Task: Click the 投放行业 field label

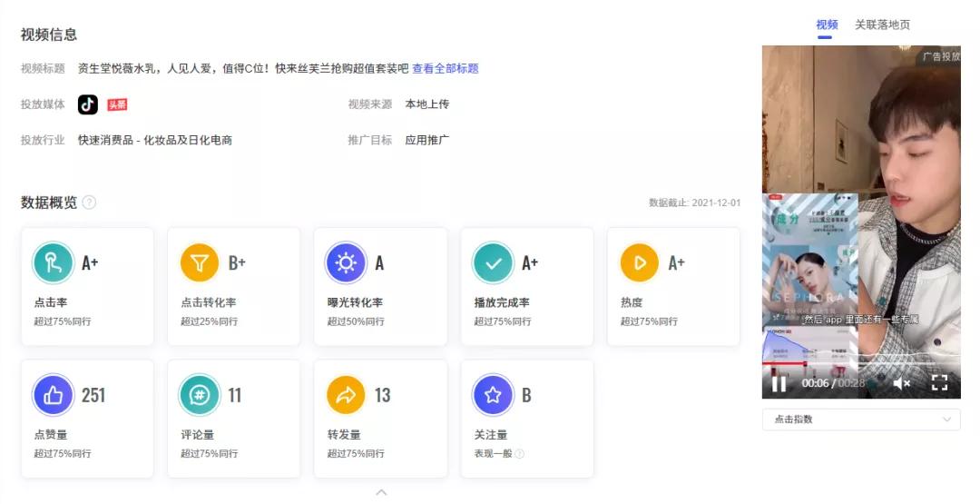Action: pos(43,140)
